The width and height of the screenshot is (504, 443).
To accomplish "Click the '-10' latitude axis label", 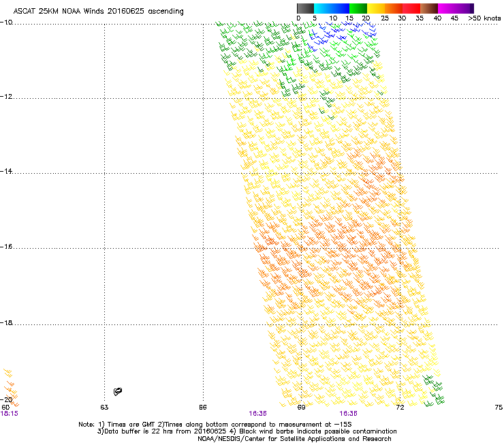I will pos(6,22).
